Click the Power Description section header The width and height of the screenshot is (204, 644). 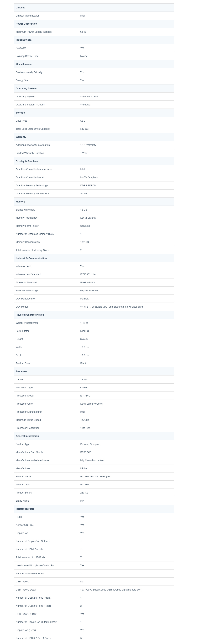[x=94, y=24]
